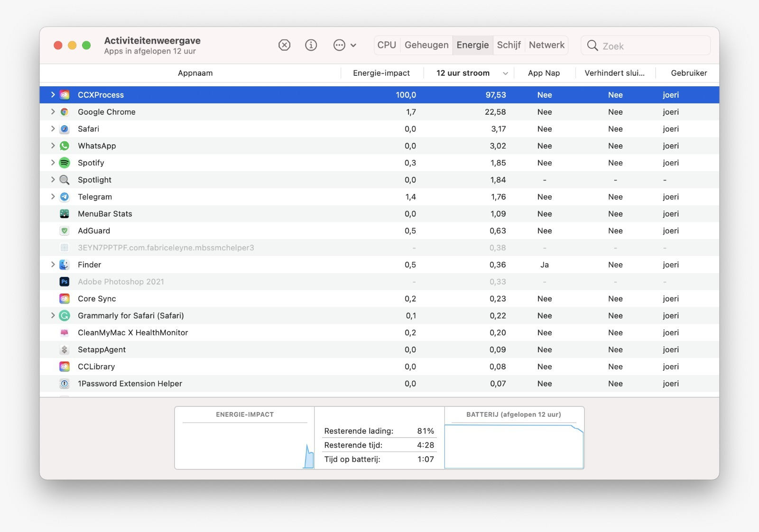Click the Zoek search field
The image size is (759, 532).
[x=645, y=46]
